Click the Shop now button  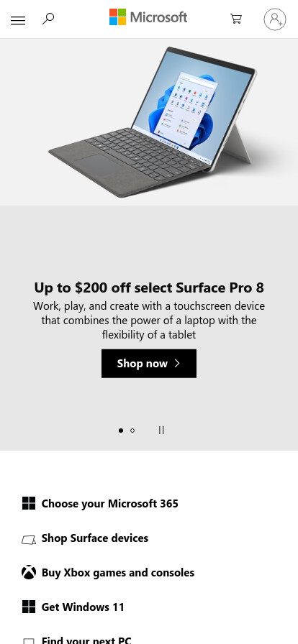[x=149, y=364]
